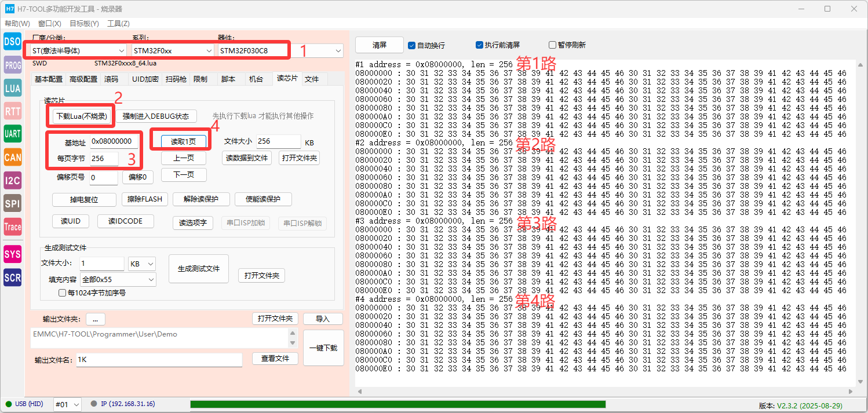The width and height of the screenshot is (868, 413).
Task: Click the 解除读保护 button
Action: point(201,199)
